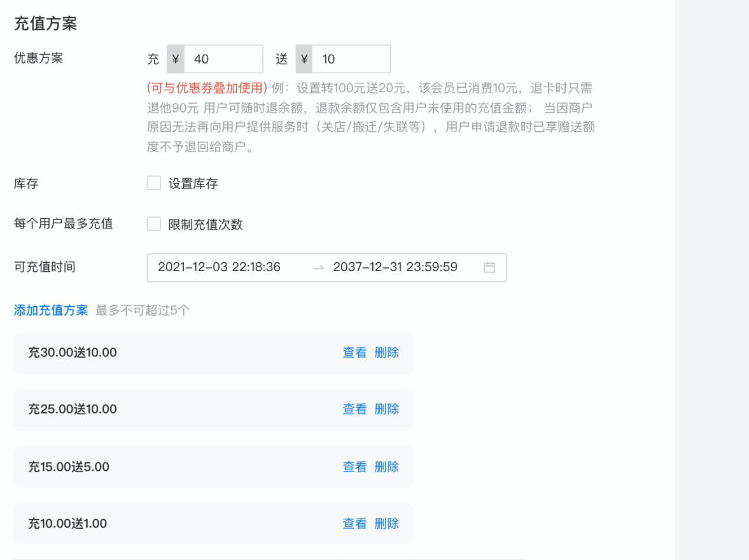Viewport: 749px width, 560px height.
Task: Edit the gift amount field showing 10
Action: pyautogui.click(x=351, y=59)
